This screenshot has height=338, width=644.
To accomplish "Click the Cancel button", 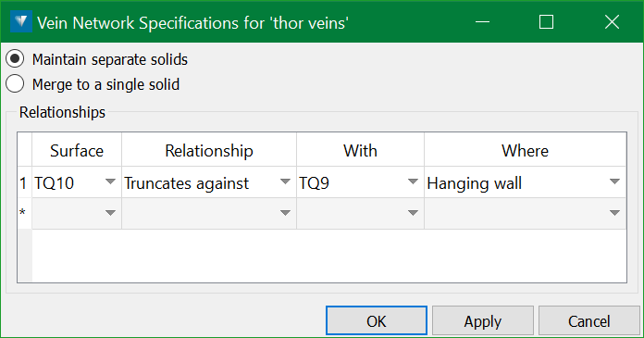I will point(589,320).
